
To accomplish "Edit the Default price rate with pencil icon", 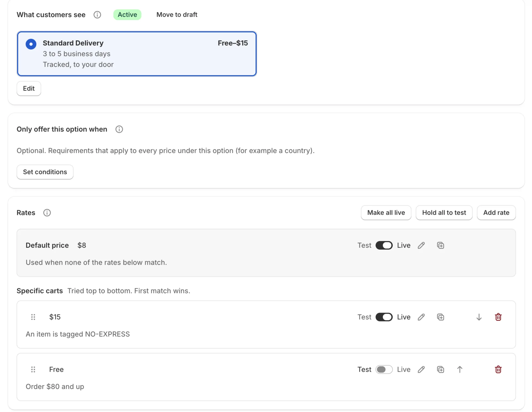I will click(x=421, y=245).
